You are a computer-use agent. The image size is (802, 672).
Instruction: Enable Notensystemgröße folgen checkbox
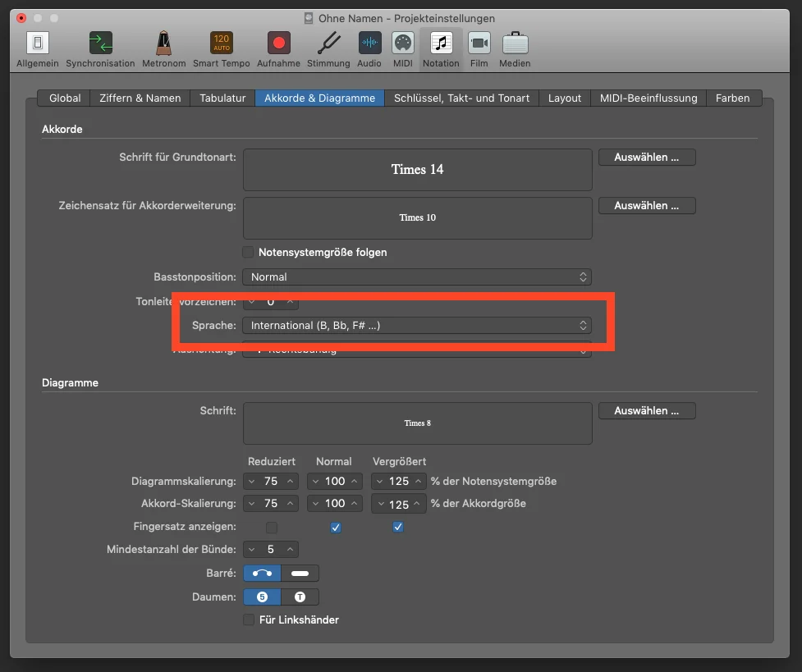tap(248, 252)
